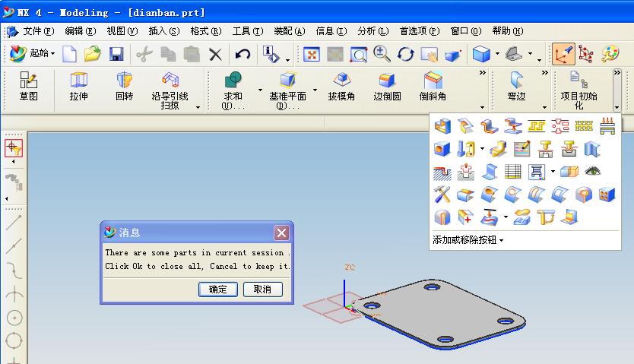Activate the Pan hand icon
634x364 pixels.
point(429,54)
